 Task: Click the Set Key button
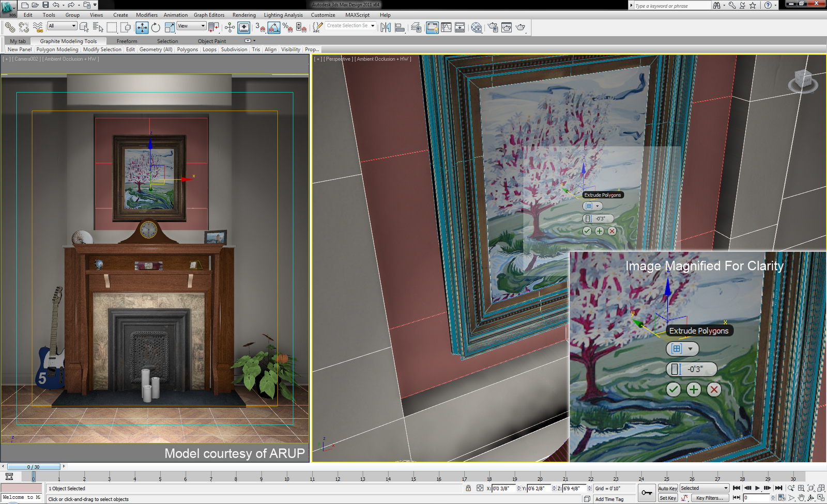pyautogui.click(x=667, y=498)
